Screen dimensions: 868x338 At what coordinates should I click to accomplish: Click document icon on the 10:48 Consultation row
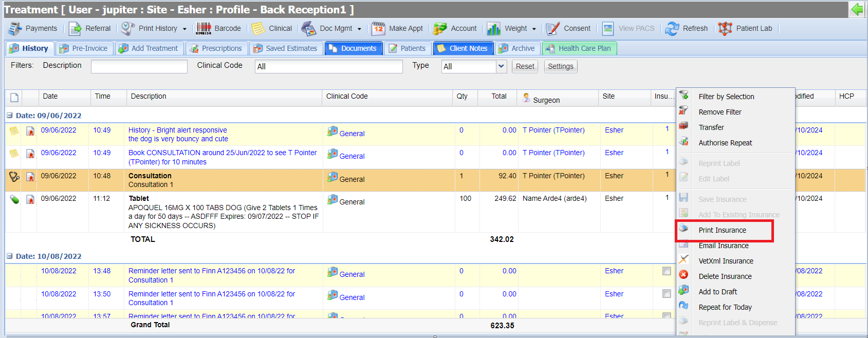30,177
